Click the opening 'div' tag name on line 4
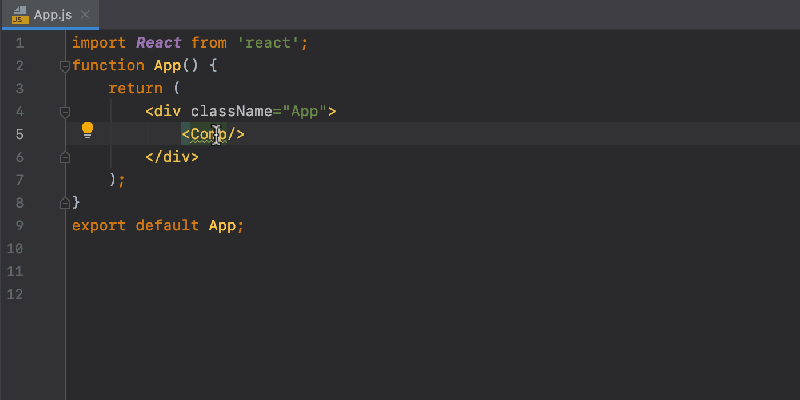 pos(167,111)
